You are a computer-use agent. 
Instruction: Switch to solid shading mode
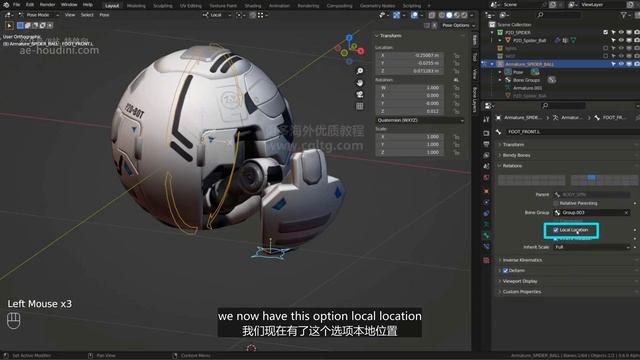[449, 15]
